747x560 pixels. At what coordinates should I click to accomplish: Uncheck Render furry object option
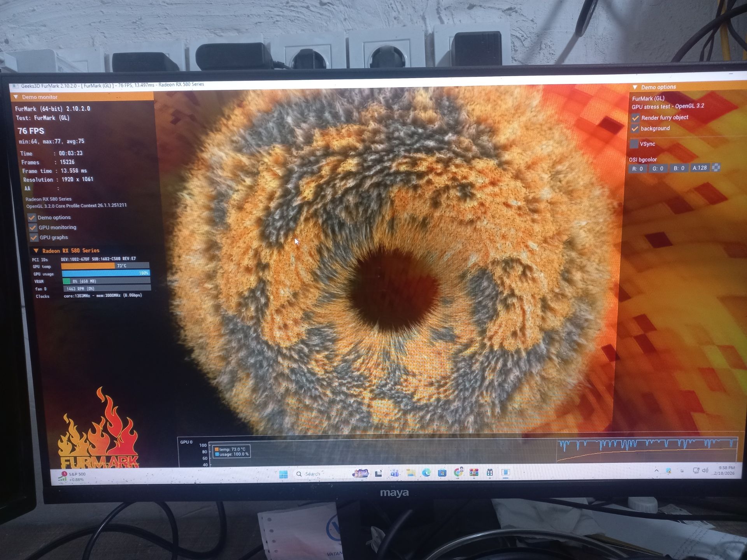pos(635,118)
